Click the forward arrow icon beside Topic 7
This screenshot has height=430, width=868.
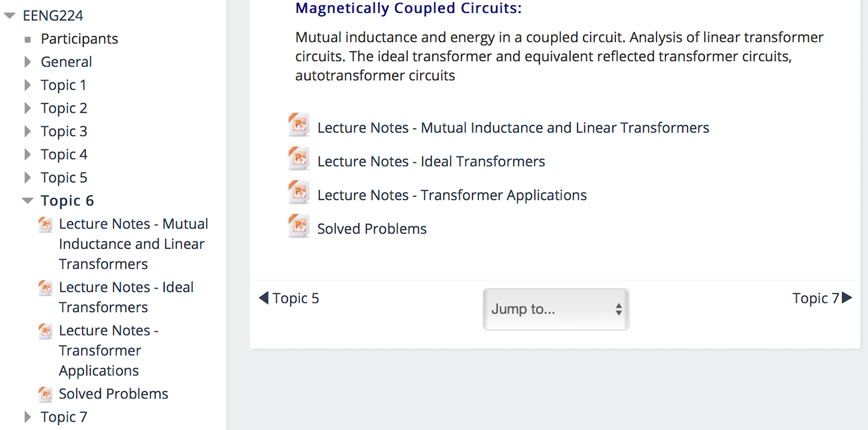pos(846,297)
